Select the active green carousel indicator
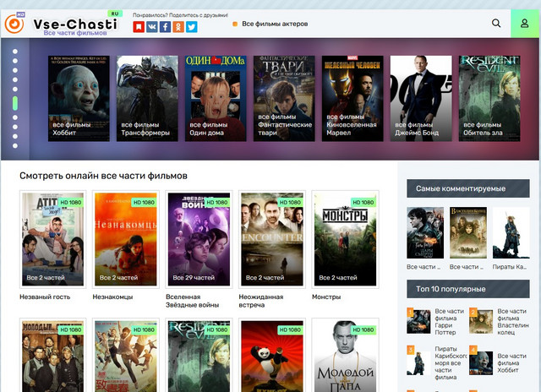The width and height of the screenshot is (541, 392). [x=15, y=103]
